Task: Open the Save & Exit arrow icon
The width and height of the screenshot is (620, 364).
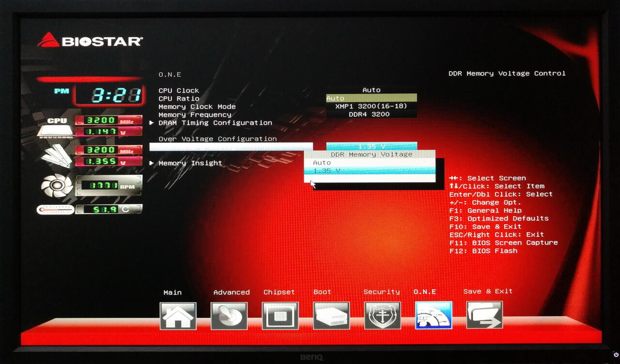Action: point(484,315)
